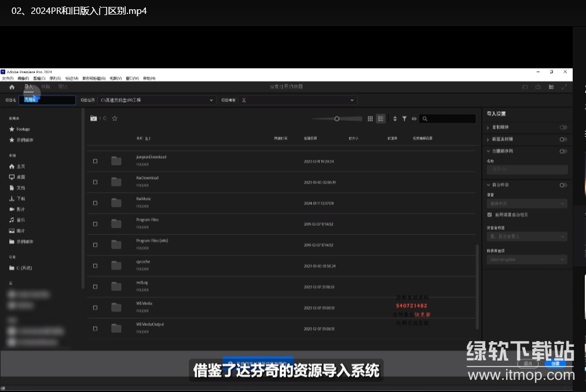586x392 pixels.
Task: Switch to the 导入 tab
Action: coord(29,87)
